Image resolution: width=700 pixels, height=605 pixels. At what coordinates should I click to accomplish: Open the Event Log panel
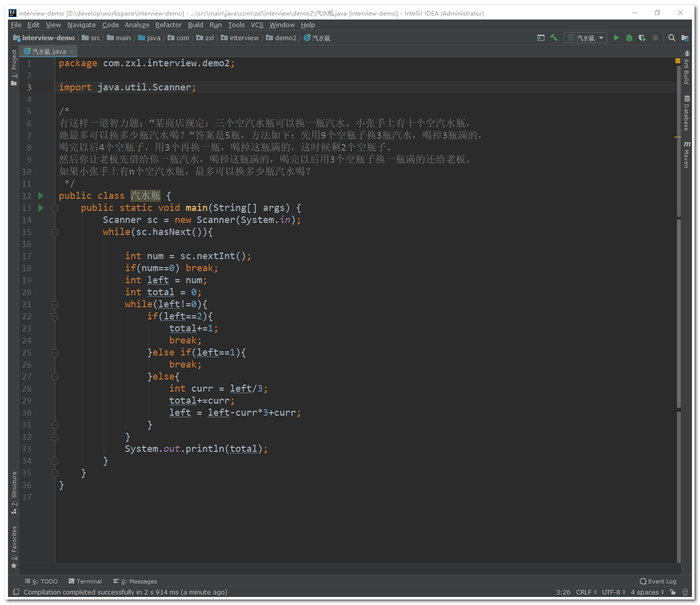pyautogui.click(x=658, y=581)
